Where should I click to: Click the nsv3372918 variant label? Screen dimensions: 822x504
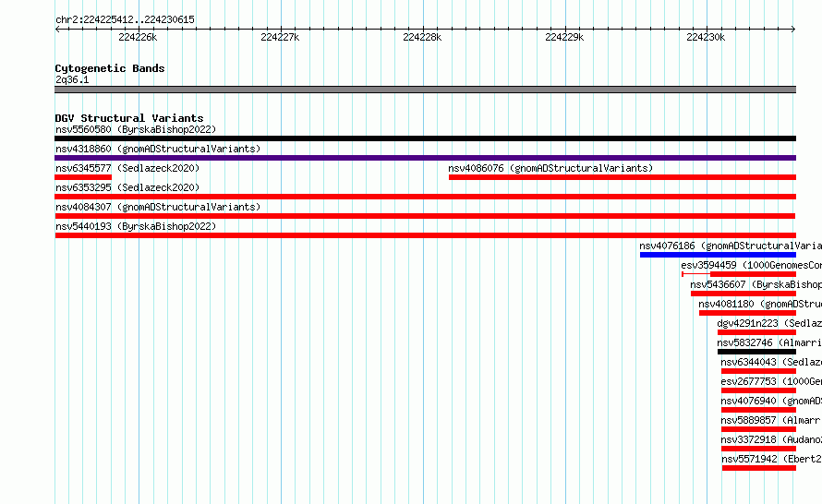(771, 439)
